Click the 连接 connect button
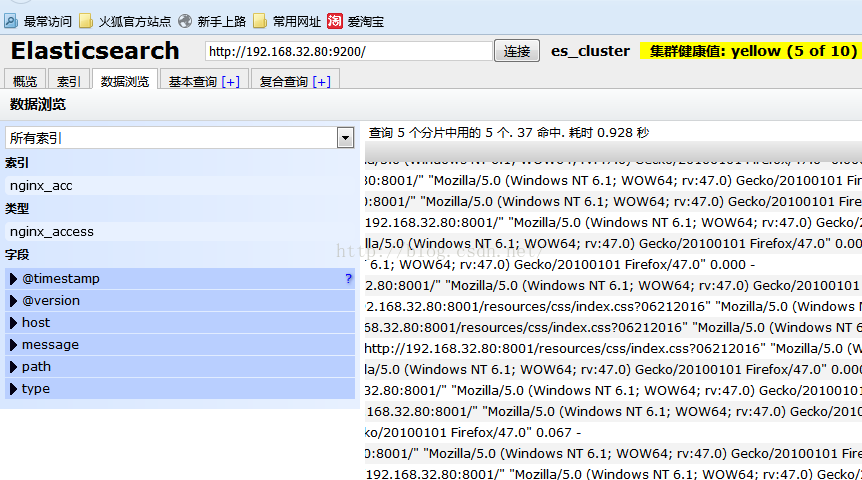 (517, 51)
